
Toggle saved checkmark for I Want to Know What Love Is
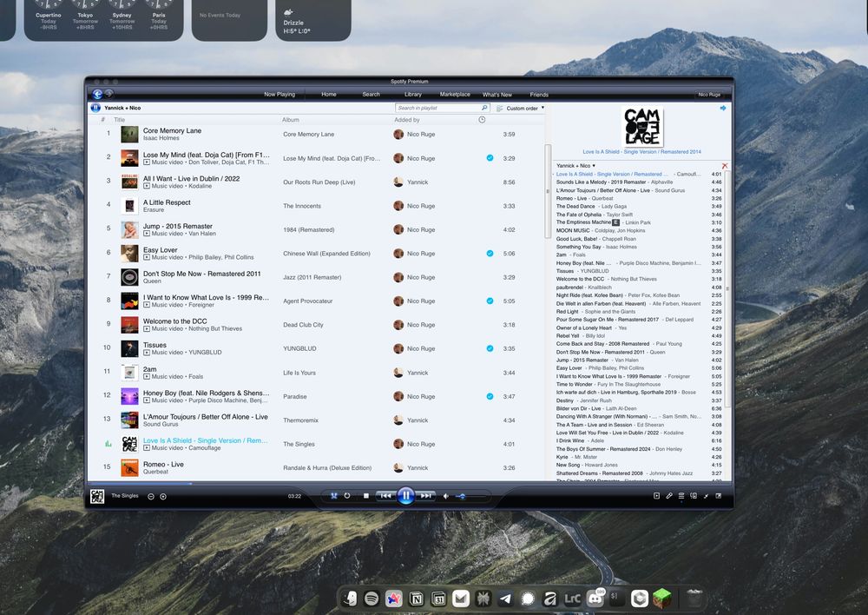pos(490,301)
